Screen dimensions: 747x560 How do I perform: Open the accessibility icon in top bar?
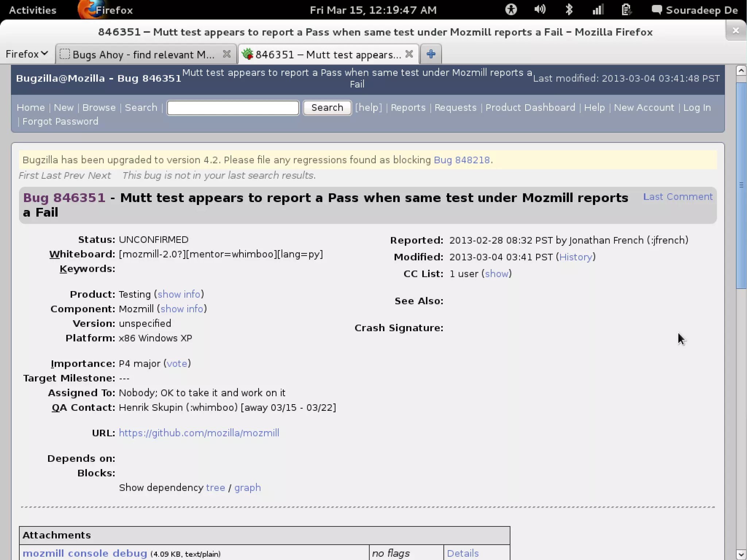click(511, 10)
